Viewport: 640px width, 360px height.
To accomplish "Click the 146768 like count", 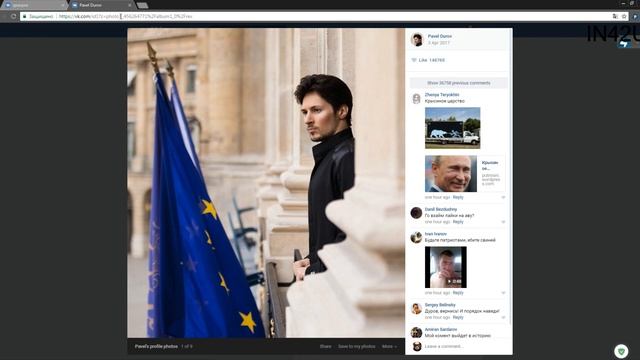I will coord(437,60).
